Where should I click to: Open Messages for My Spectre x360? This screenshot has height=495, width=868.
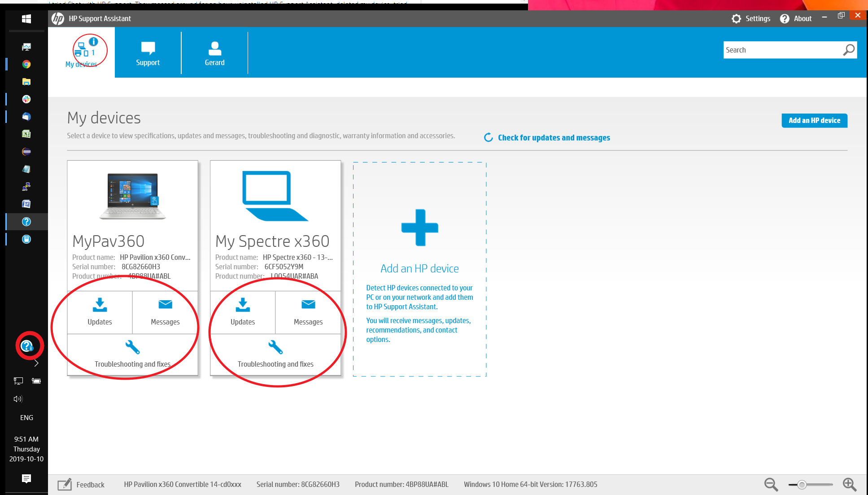coord(308,312)
